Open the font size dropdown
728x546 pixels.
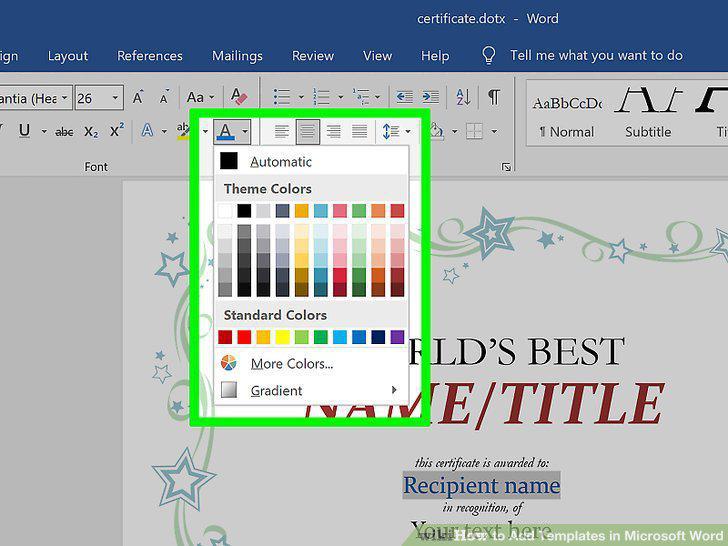[115, 98]
